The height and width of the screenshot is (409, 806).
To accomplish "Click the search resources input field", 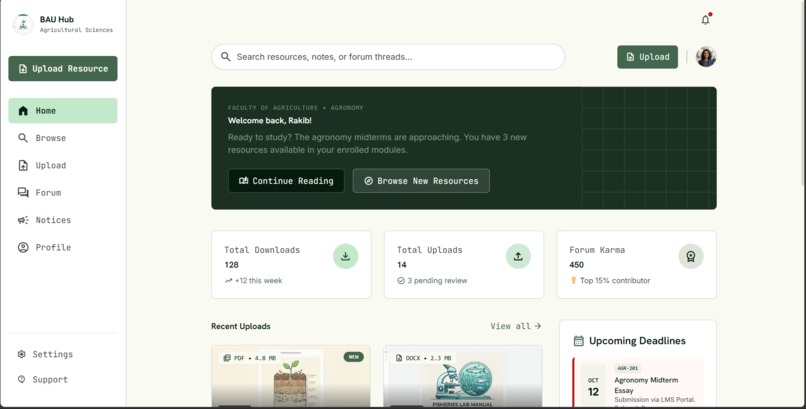I will tap(388, 57).
